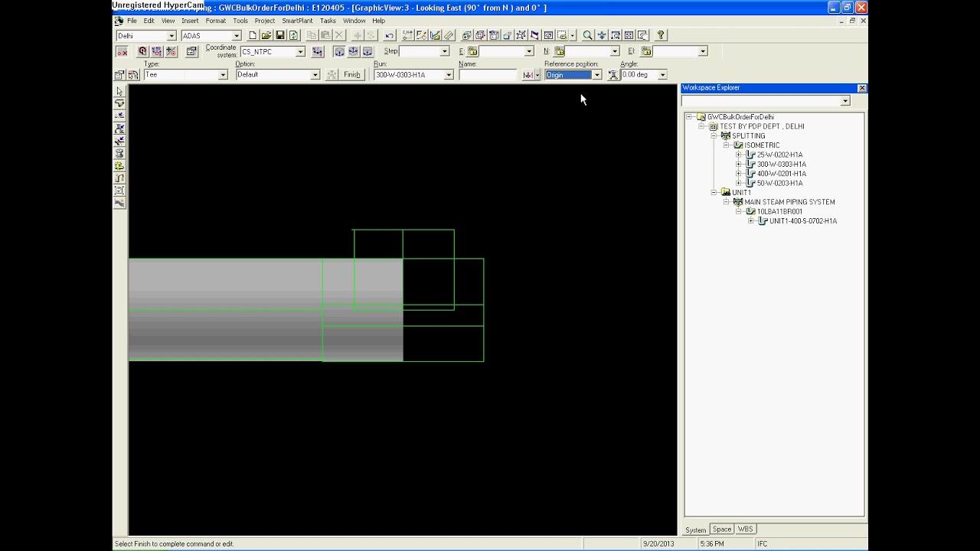Switch to the Space tab

pos(722,529)
